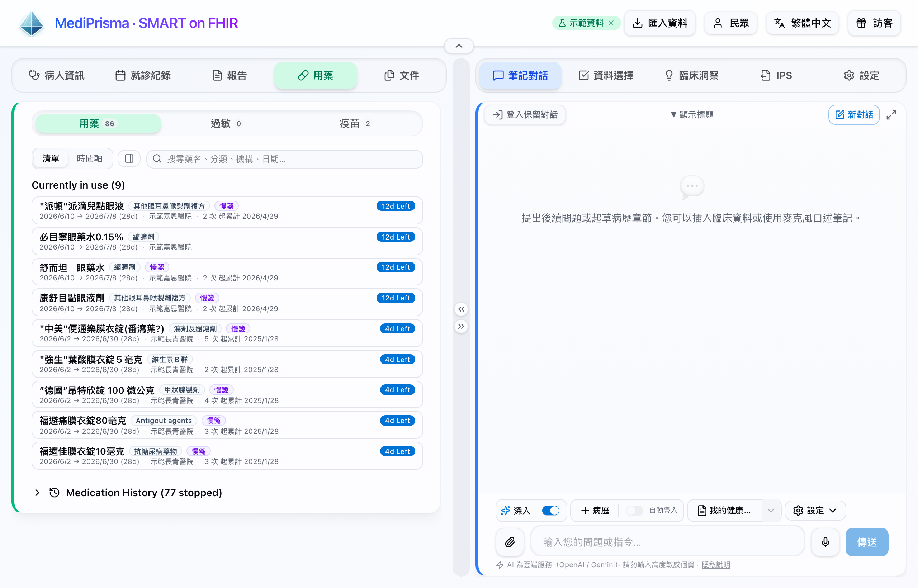Click the Antigout agents category tag
Viewport: 918px width, 588px height.
[x=164, y=420]
